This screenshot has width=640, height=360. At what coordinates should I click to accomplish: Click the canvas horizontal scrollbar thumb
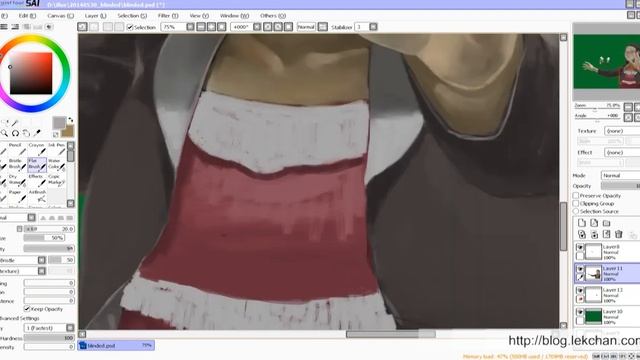[391, 334]
